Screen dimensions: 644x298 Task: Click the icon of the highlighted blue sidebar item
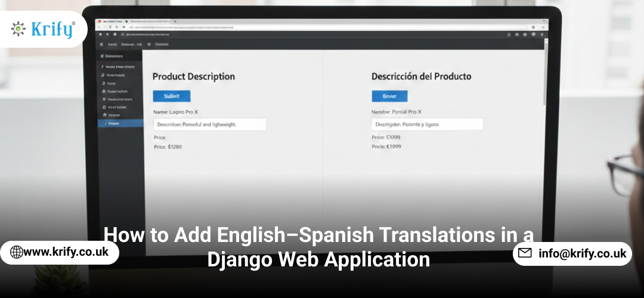pyautogui.click(x=105, y=123)
